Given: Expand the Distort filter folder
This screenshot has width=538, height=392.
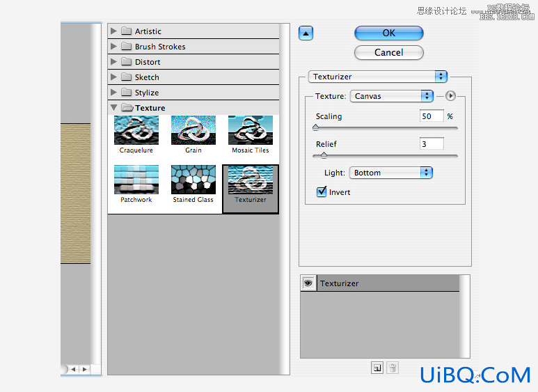Looking at the screenshot, I should click(113, 62).
